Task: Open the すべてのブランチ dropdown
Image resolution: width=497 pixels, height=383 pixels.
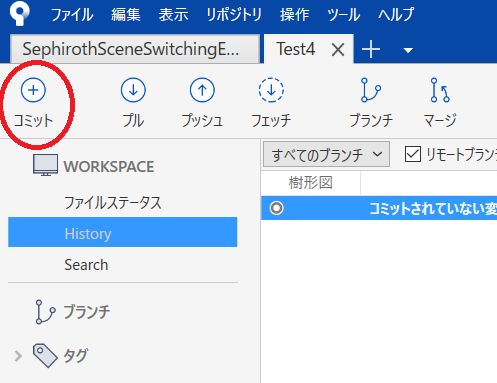Action: pos(326,154)
